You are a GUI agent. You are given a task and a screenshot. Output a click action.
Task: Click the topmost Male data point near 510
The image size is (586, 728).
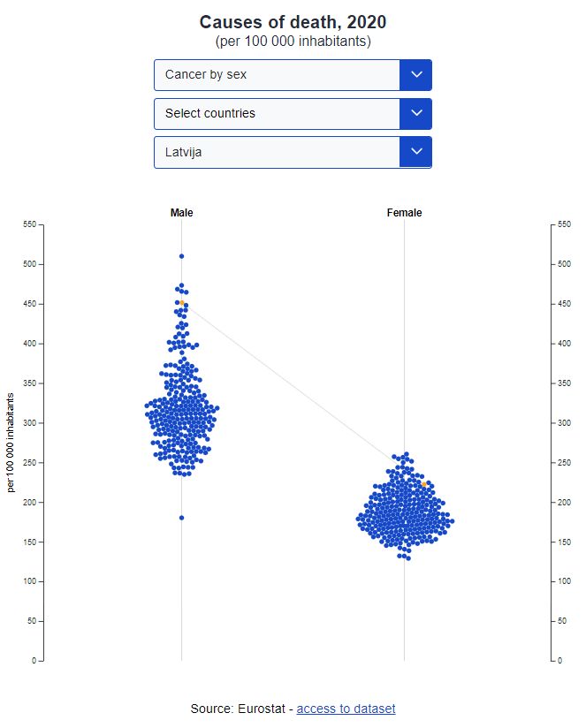point(181,256)
